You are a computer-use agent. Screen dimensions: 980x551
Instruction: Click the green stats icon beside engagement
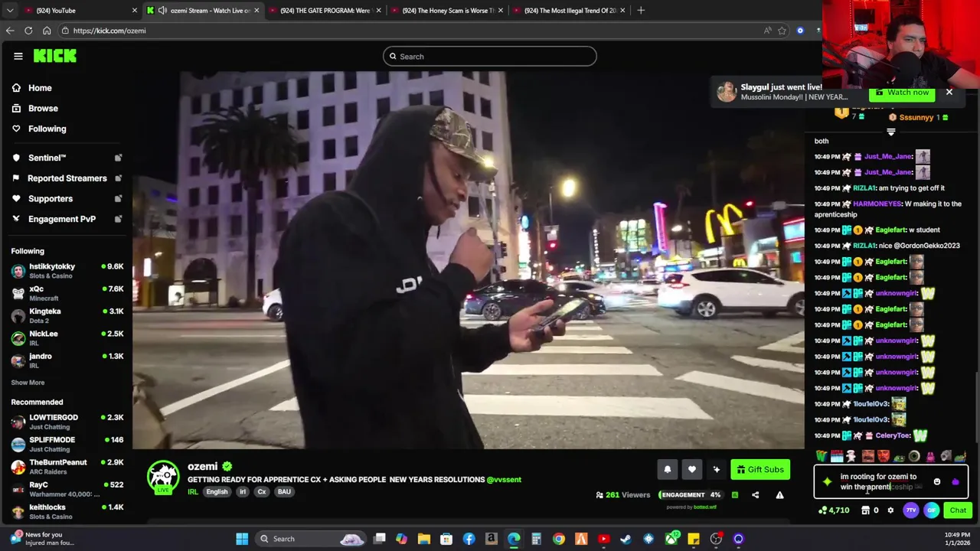click(735, 495)
